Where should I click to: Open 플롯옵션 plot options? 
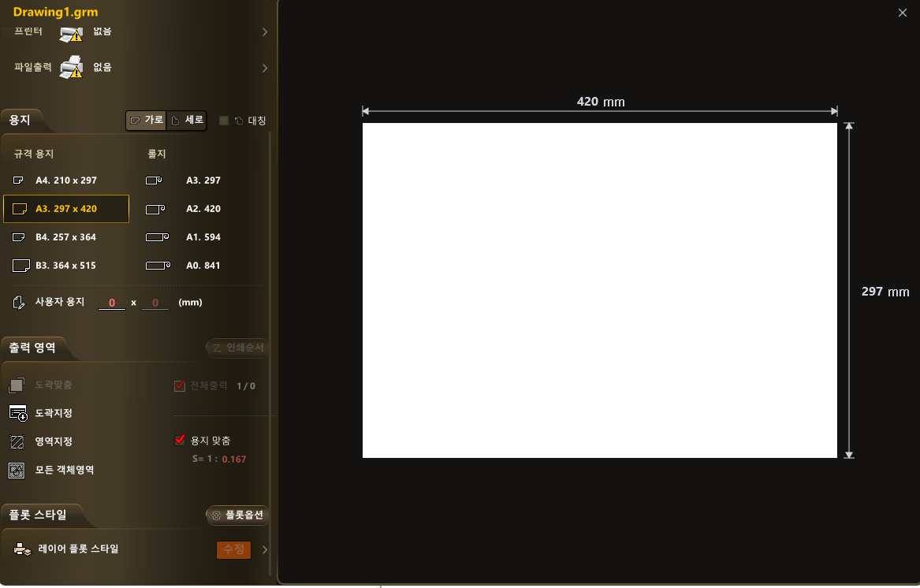click(x=238, y=515)
